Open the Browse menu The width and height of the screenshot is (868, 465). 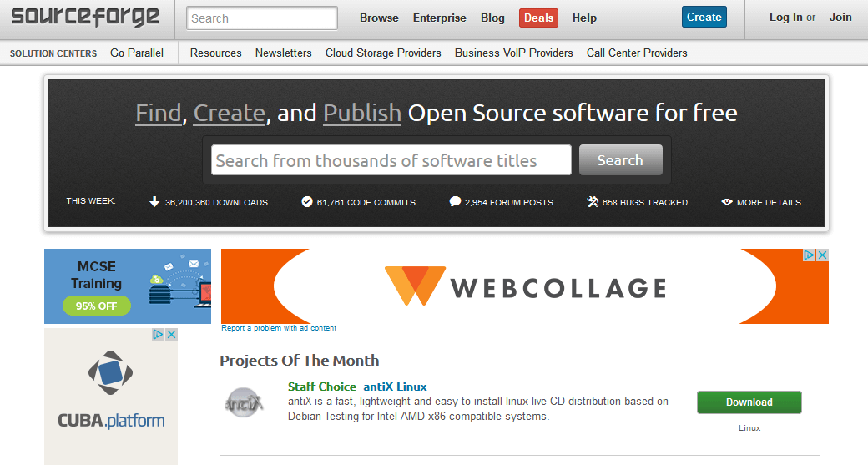379,18
